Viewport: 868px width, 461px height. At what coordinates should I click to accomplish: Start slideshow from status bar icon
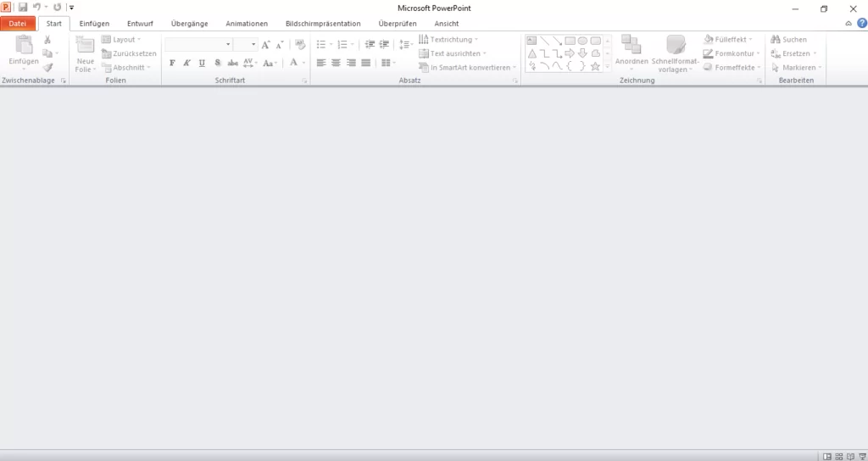pos(861,456)
